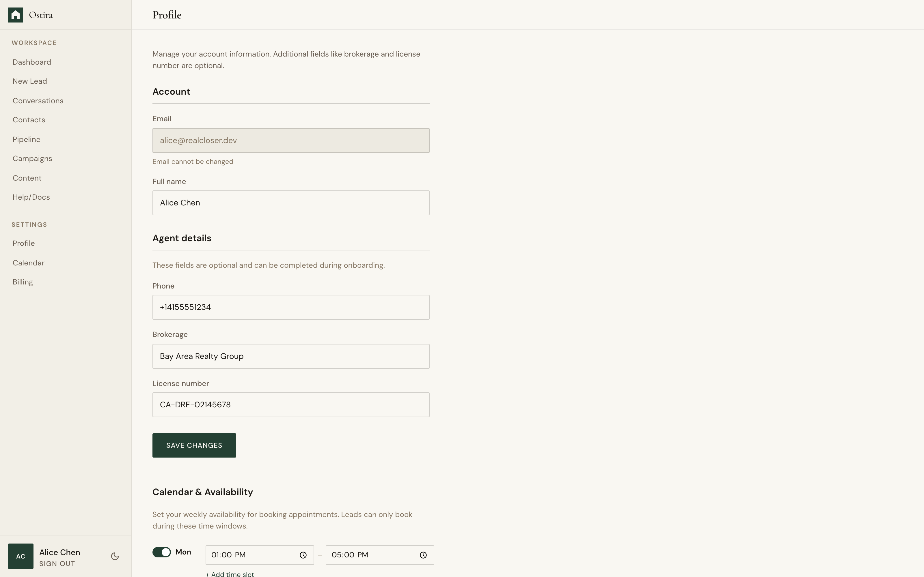This screenshot has height=577, width=924.
Task: Toggle dark mode with the moon icon
Action: (x=115, y=557)
